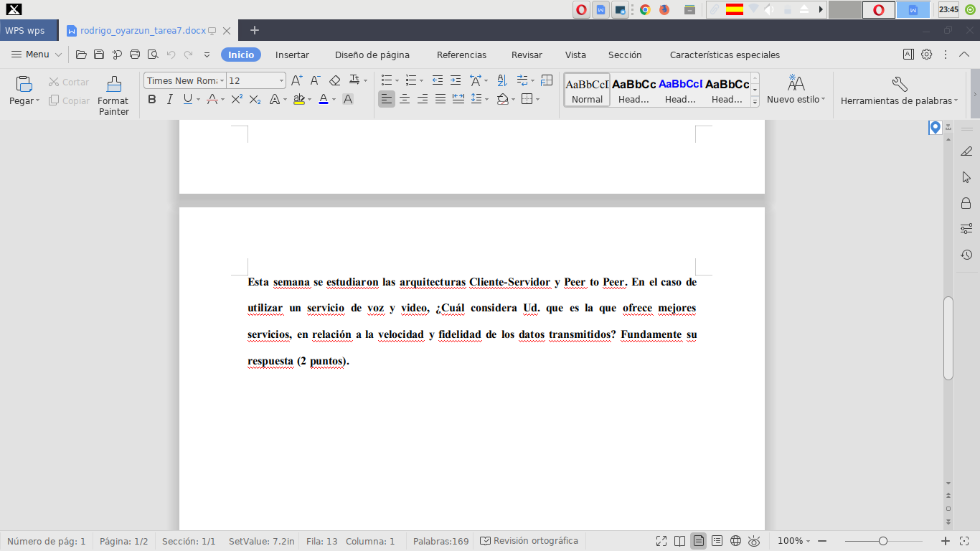Switch to the Insertar tab
The height and width of the screenshot is (551, 980).
tap(292, 55)
